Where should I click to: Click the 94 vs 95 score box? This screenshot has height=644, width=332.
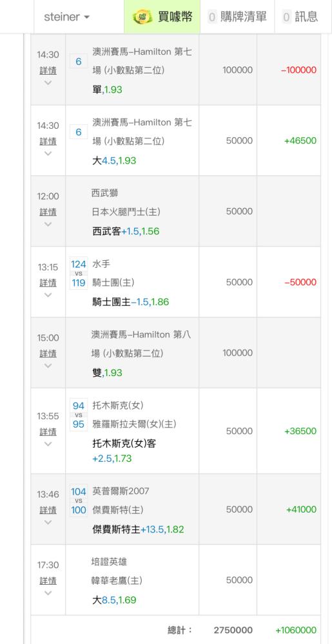[x=79, y=415]
